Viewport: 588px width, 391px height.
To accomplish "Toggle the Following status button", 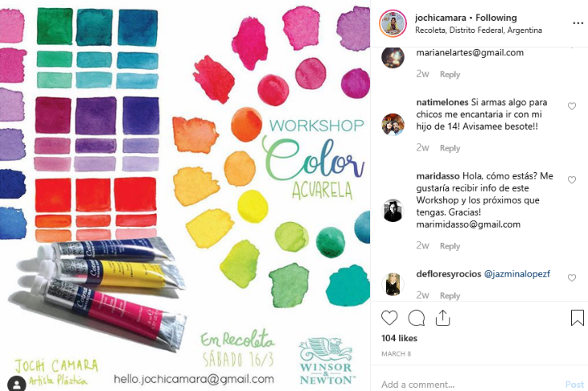I will tap(496, 18).
